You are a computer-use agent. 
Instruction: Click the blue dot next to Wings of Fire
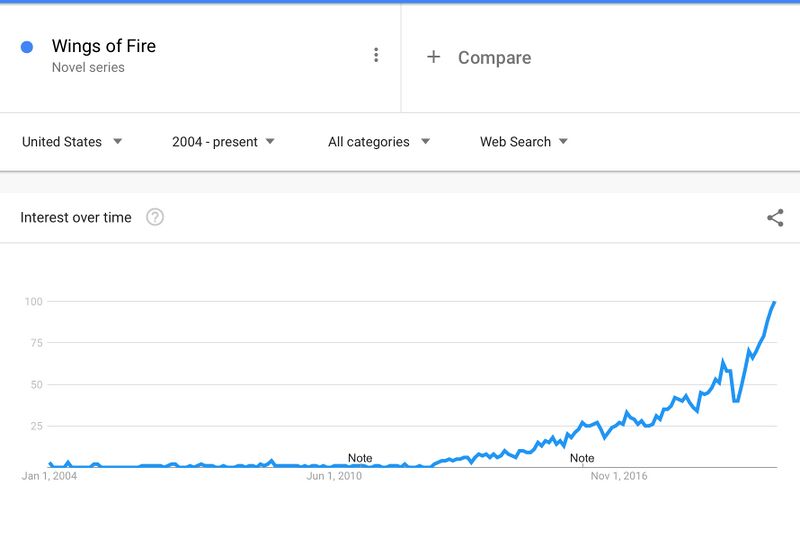pos(27,47)
